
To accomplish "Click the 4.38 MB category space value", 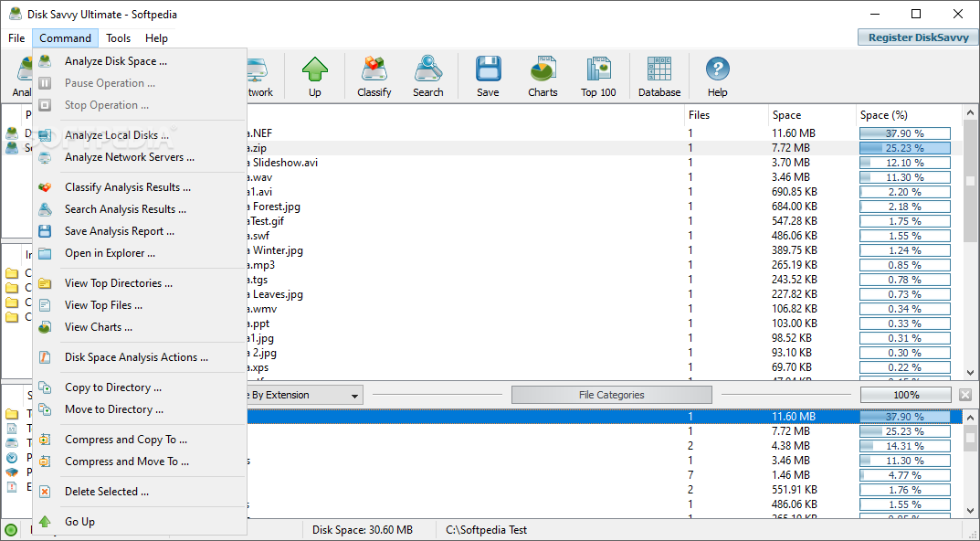I will [x=791, y=446].
